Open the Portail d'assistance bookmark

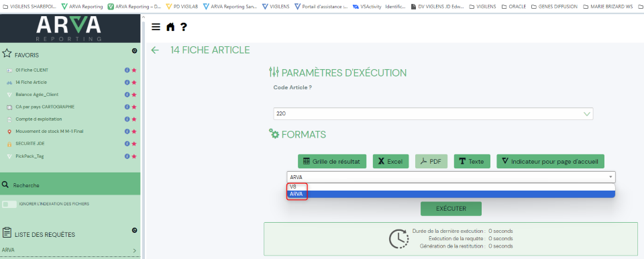pyautogui.click(x=321, y=7)
